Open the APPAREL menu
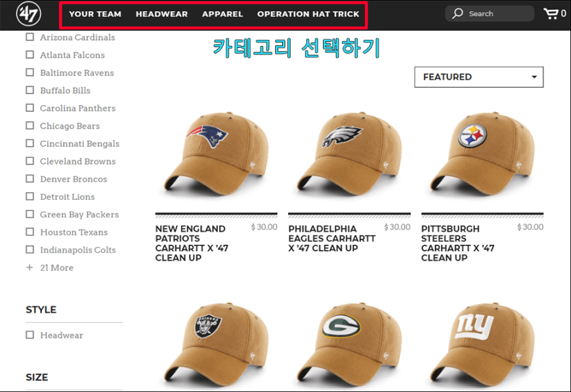The height and width of the screenshot is (392, 571). point(222,14)
